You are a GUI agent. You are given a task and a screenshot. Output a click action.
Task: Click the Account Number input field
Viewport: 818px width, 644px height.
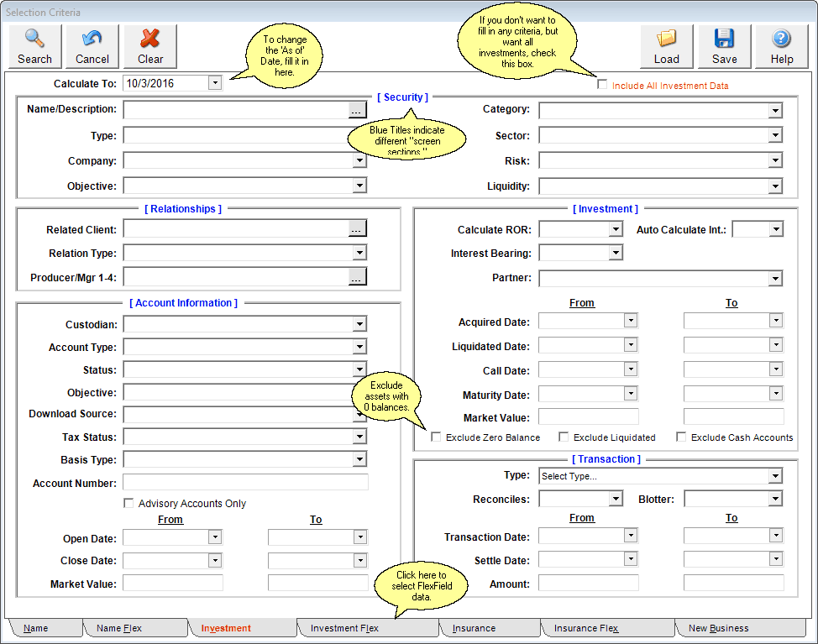point(245,482)
